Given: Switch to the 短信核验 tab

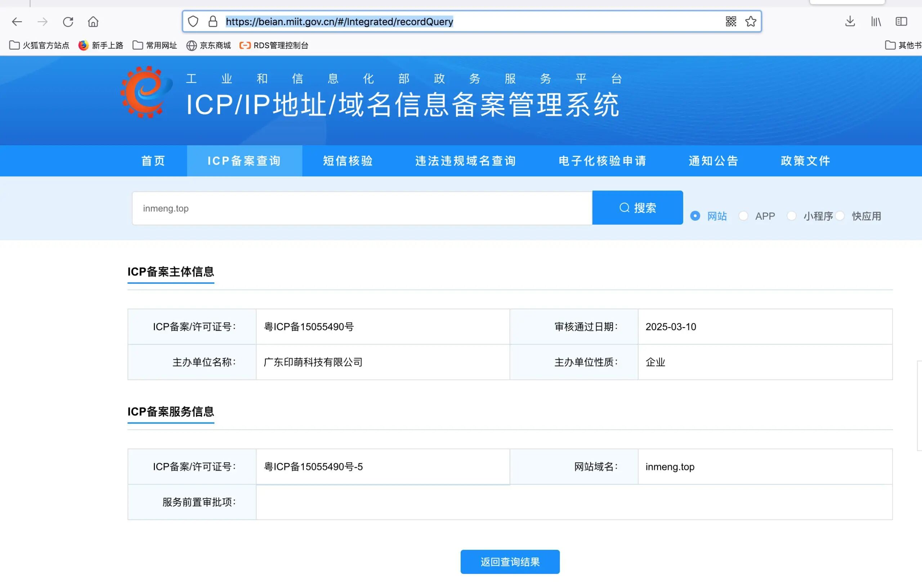Looking at the screenshot, I should point(348,161).
